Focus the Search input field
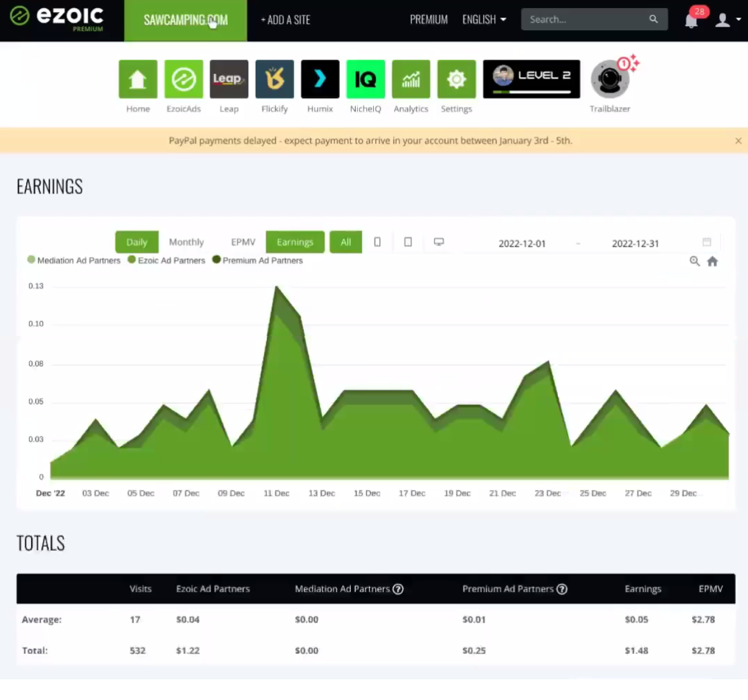748x700 pixels. [x=585, y=19]
